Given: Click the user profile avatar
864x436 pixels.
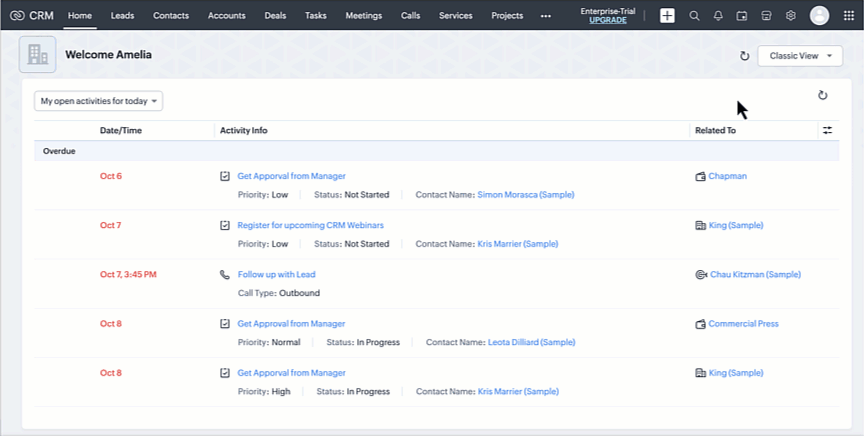Looking at the screenshot, I should pos(819,16).
